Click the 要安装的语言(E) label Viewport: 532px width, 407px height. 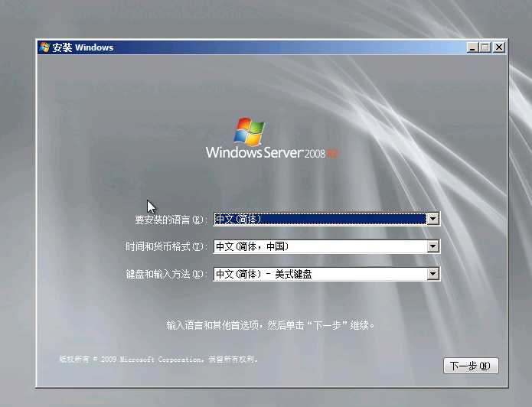[x=171, y=220]
